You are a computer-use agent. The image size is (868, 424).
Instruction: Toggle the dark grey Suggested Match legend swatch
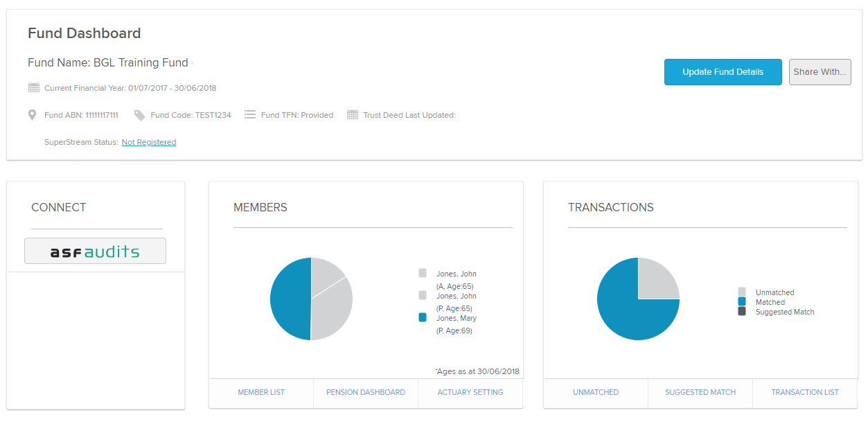(742, 312)
